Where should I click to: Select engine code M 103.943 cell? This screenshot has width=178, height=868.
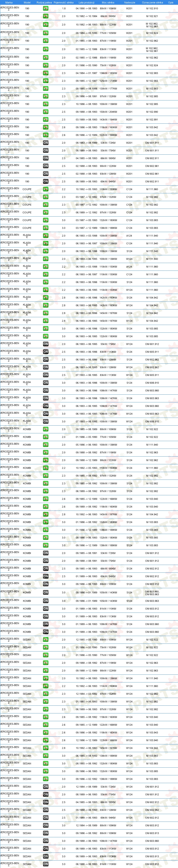[152, 733]
